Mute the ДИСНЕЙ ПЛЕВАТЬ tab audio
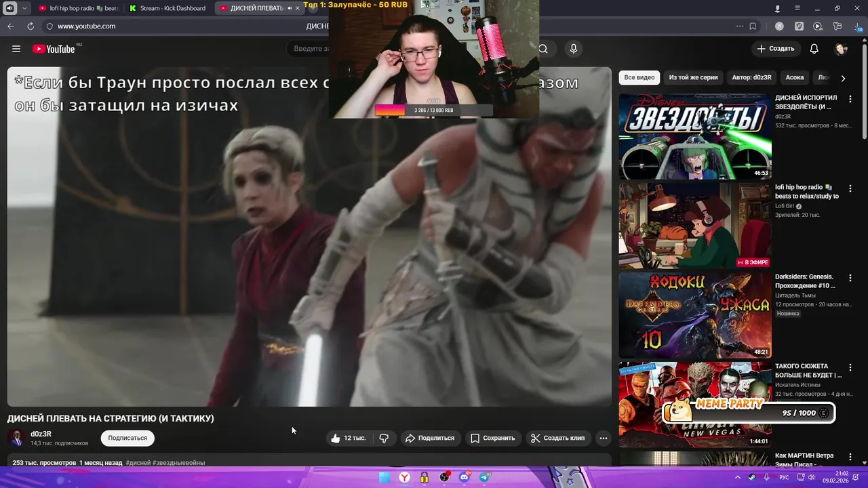Viewport: 868px width, 488px height. click(x=290, y=8)
